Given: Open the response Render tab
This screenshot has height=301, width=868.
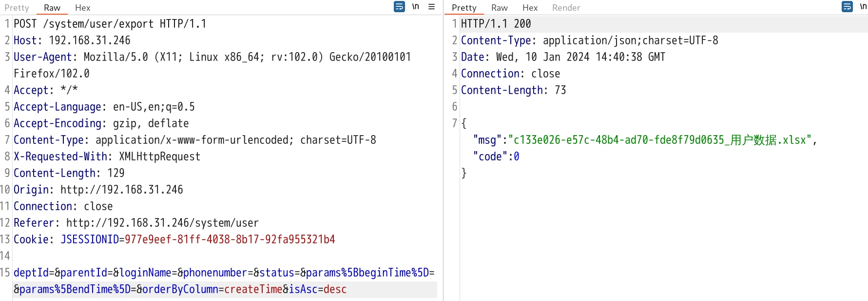Looking at the screenshot, I should click(566, 8).
